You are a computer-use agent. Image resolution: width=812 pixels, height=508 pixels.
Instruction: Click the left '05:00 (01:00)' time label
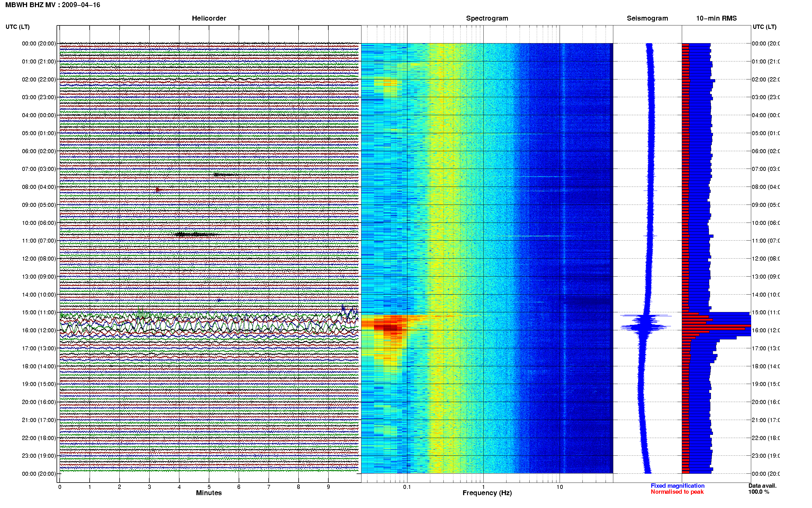(x=39, y=133)
